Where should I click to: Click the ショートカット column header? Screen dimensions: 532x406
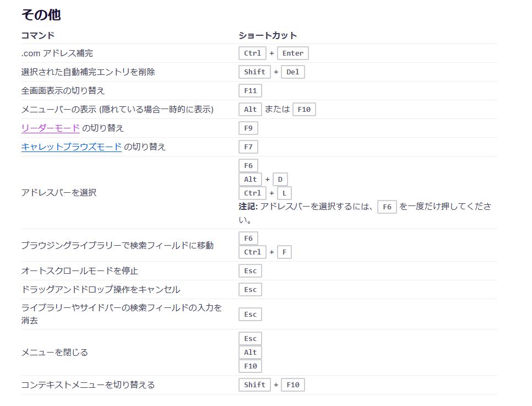click(x=268, y=35)
